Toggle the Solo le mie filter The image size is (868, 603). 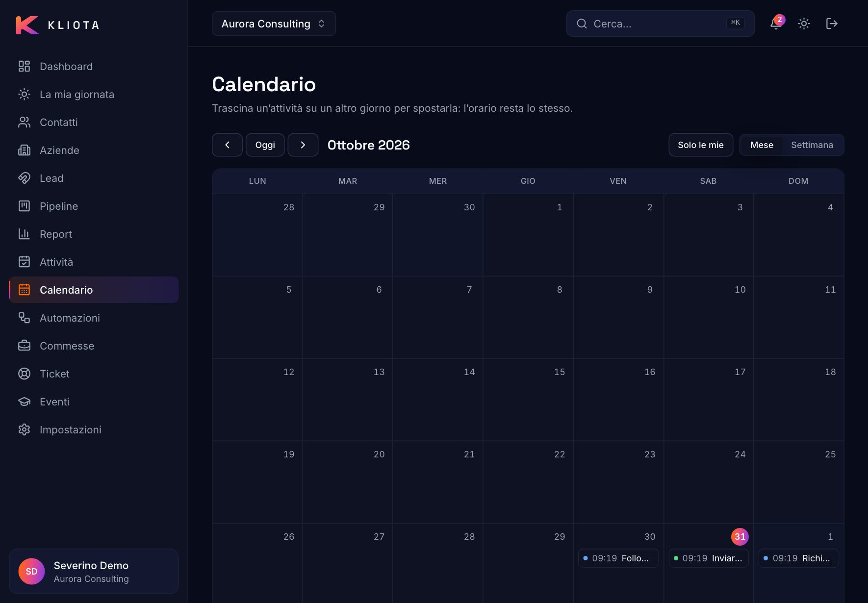coord(701,145)
